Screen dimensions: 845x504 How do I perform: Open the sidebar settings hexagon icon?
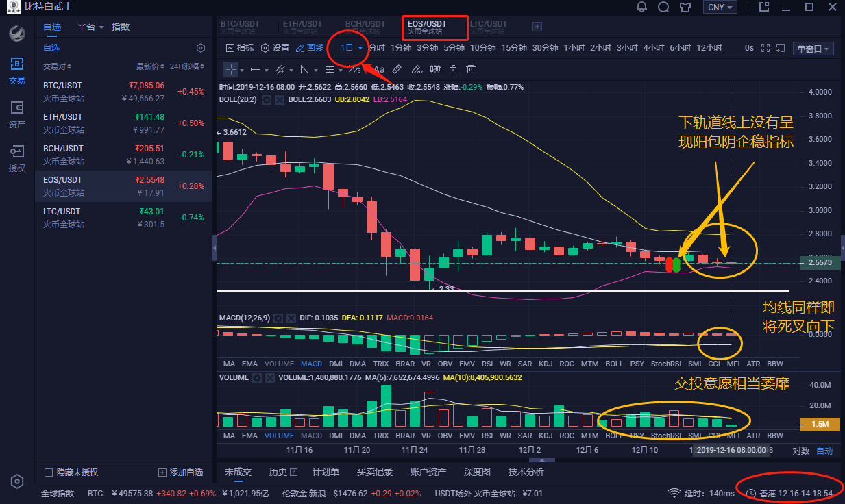[x=17, y=481]
